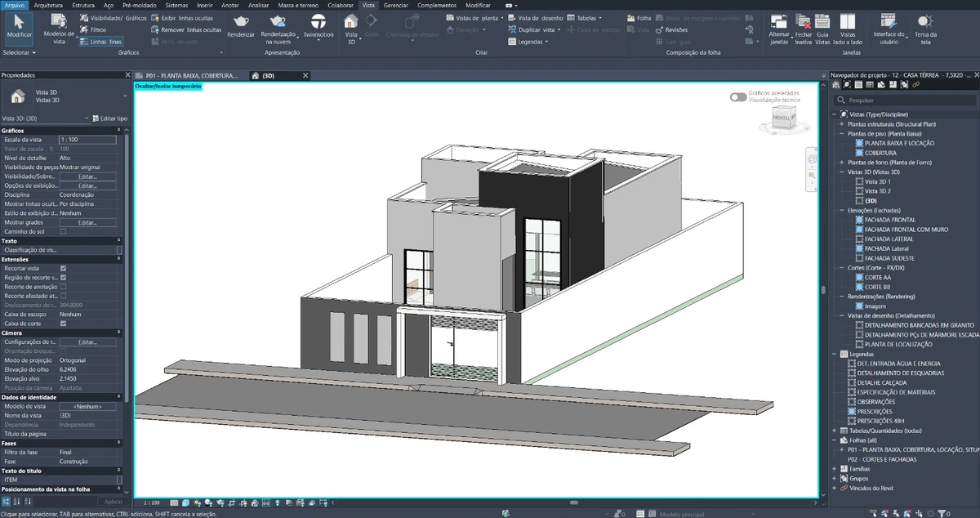Screen dimensions: 980x518
Task: Select PLANTA BAIXA E LOCAÇÃO view
Action: click(x=899, y=143)
